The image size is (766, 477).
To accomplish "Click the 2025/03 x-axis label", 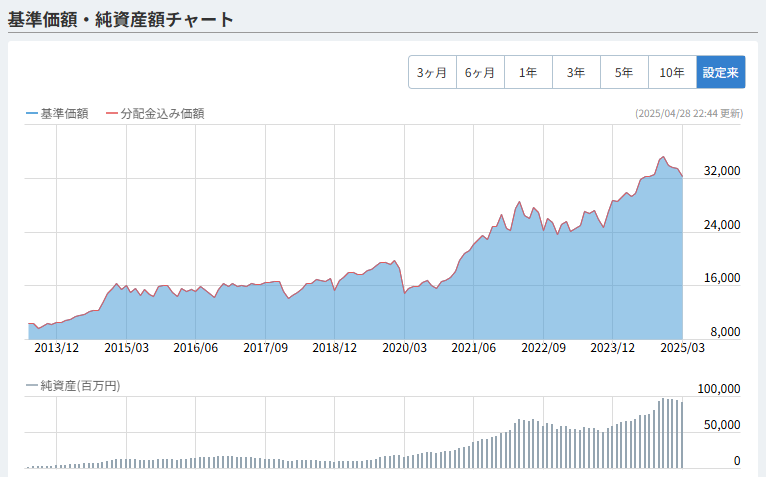I will click(682, 348).
